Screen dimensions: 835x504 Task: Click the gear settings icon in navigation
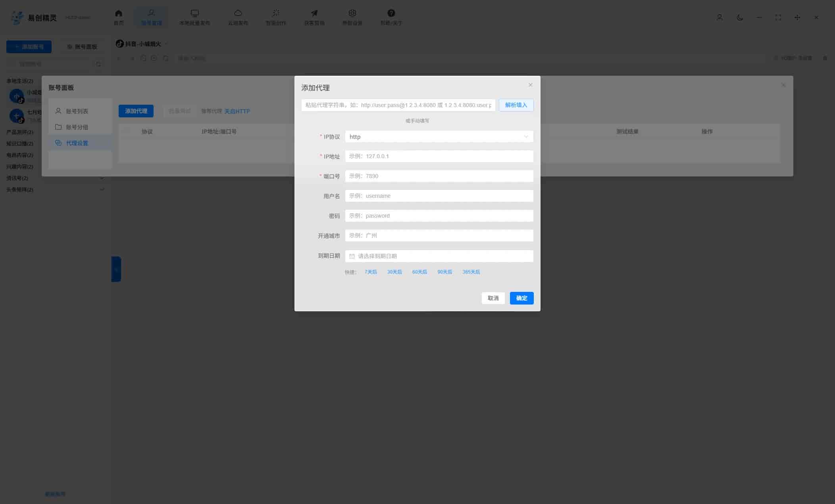[x=352, y=13]
